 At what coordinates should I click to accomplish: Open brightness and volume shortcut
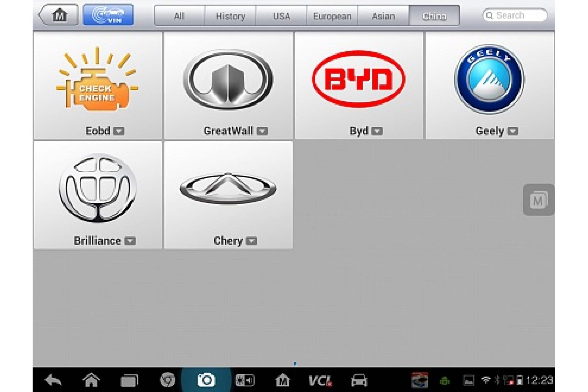tap(245, 380)
